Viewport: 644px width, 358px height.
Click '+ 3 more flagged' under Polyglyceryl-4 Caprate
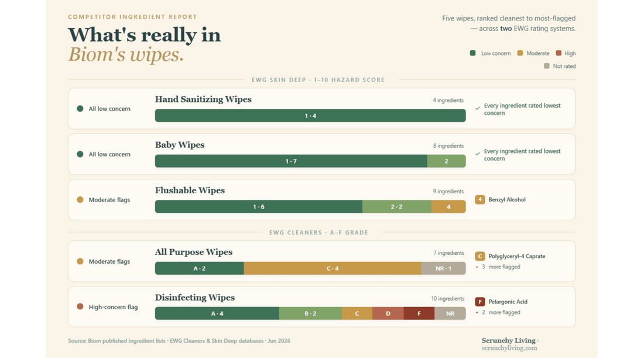coord(498,267)
